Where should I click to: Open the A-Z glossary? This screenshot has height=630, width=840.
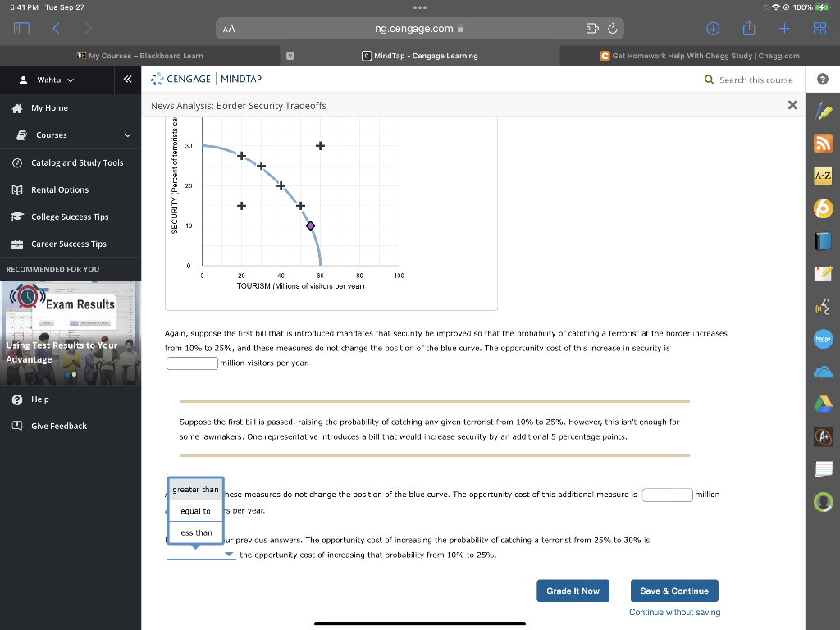[823, 176]
